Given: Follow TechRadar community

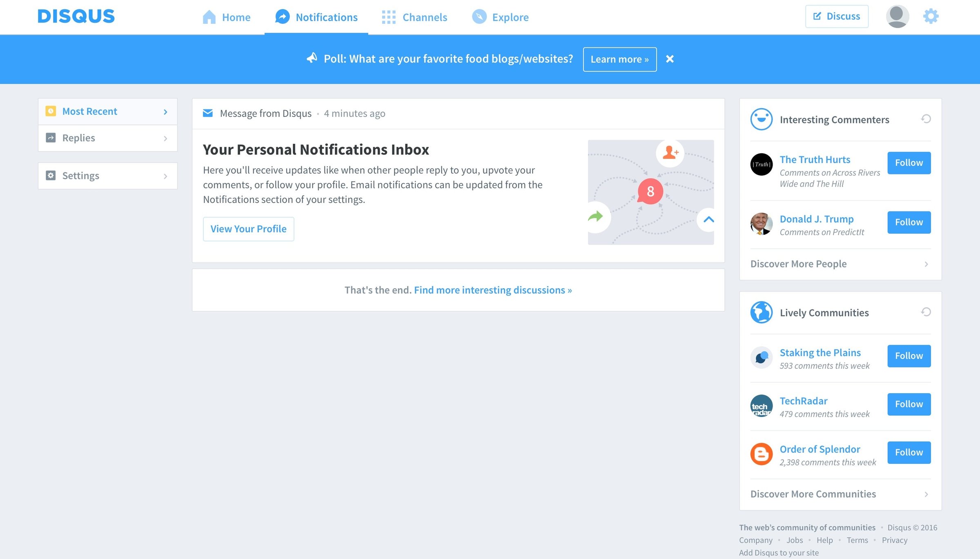Looking at the screenshot, I should coord(909,404).
